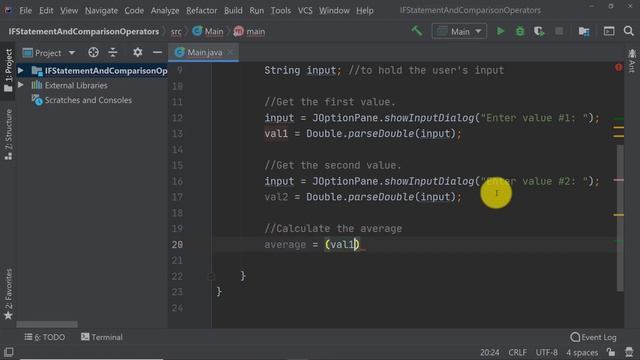Open the Ant tool window
640x360 pixels.
coord(632,61)
